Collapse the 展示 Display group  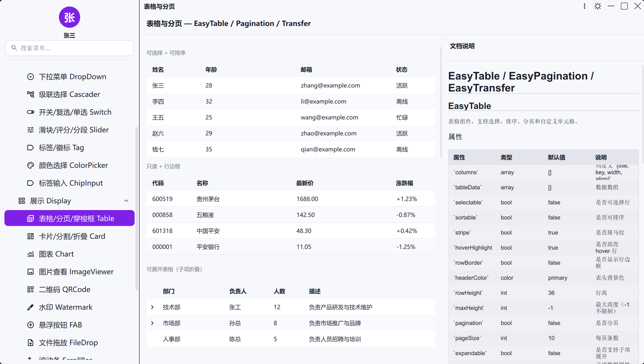click(x=126, y=201)
